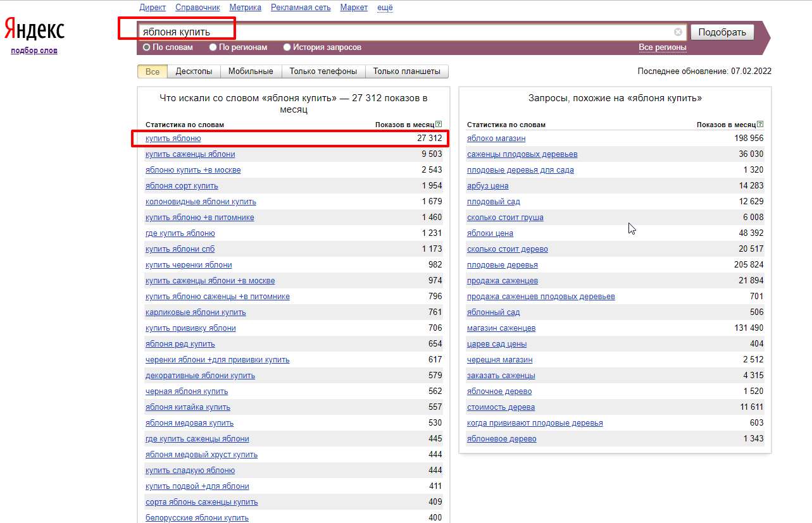Image resolution: width=812 pixels, height=523 pixels.
Task: Click the заказать саженцы link
Action: [x=501, y=376]
